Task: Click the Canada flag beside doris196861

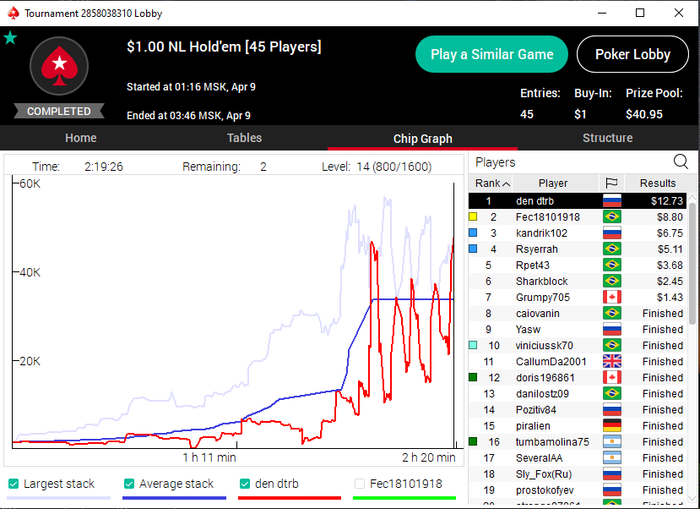Action: 612,378
